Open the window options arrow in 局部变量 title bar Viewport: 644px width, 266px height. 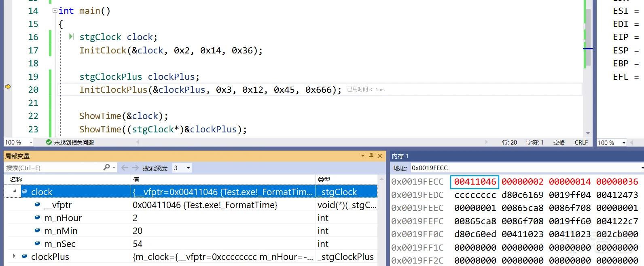363,156
